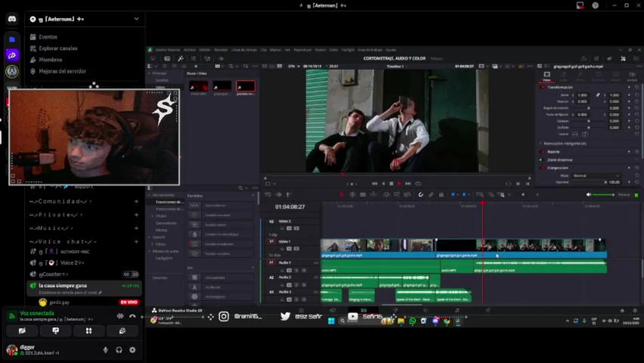Viewport: 644px width, 363px height.
Task: Open the activities launcher in voice panel
Action: click(89, 331)
